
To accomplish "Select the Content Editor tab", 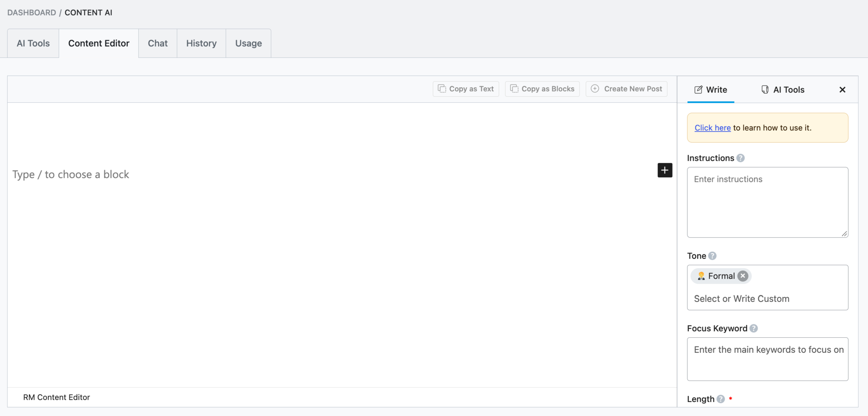I will [99, 43].
